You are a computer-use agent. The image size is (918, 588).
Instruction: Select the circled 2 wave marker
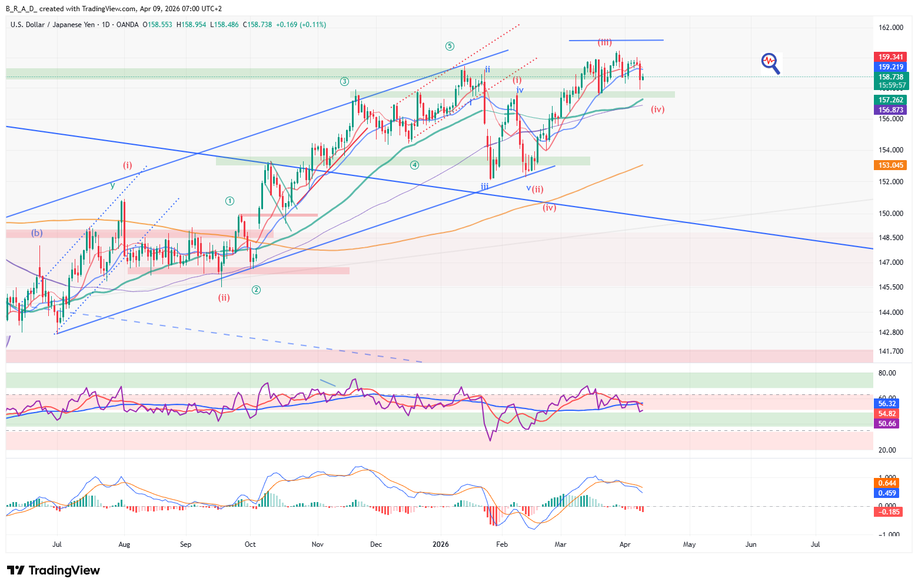tap(256, 290)
